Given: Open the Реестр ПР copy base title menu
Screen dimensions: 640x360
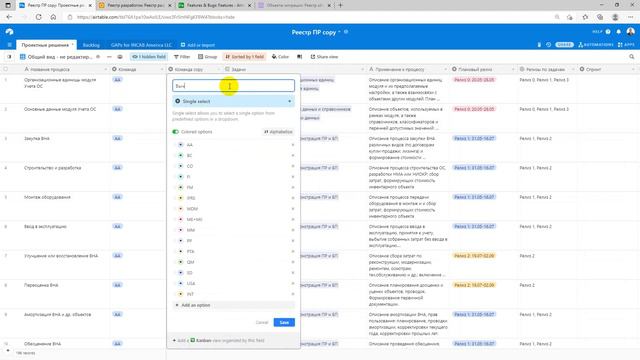Looking at the screenshot, I should 316,32.
